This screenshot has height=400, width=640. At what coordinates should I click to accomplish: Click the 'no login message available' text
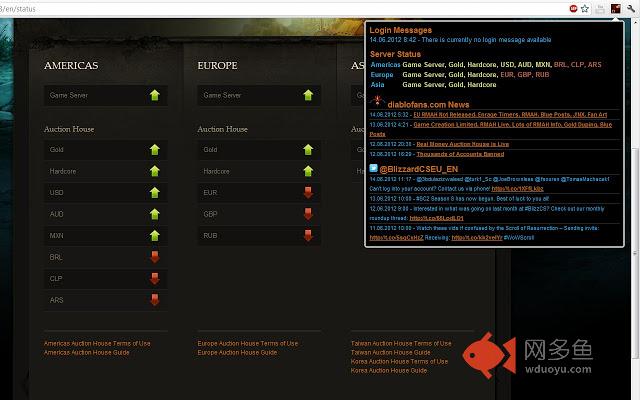pos(486,40)
